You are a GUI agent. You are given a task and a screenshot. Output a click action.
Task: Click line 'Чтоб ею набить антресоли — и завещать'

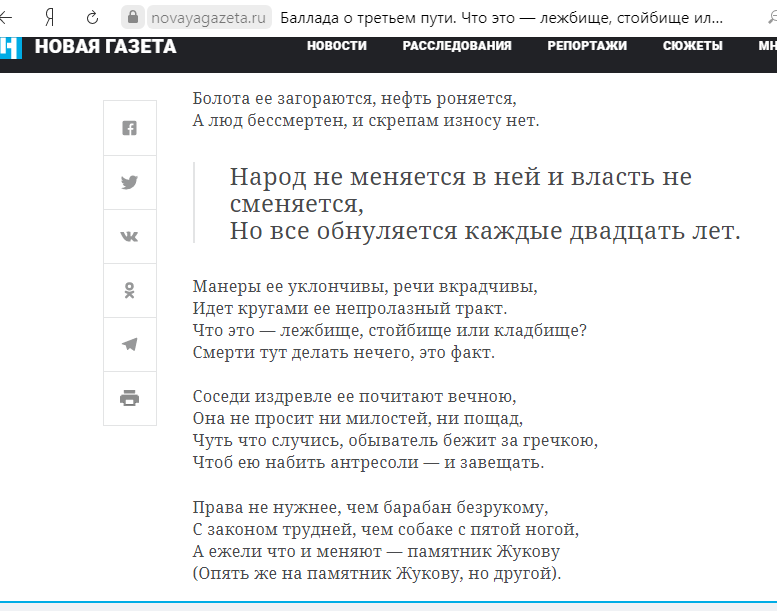click(x=368, y=462)
